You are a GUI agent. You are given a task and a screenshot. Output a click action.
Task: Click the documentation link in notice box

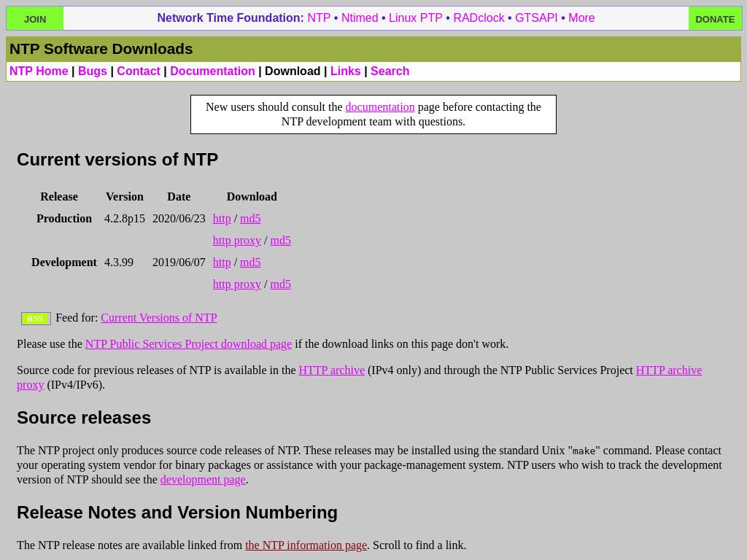tap(379, 107)
